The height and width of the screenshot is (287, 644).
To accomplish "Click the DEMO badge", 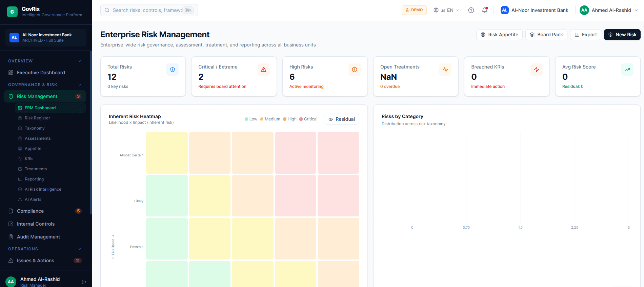I will pos(414,10).
